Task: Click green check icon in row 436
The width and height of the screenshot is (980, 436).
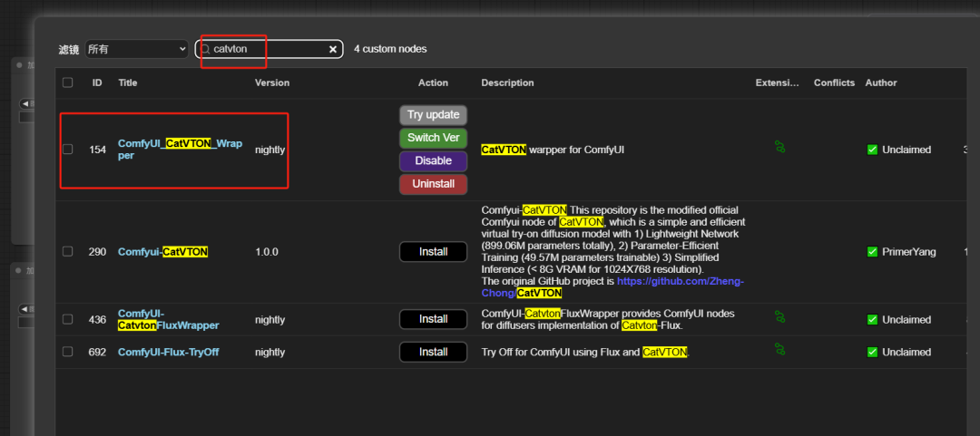Action: [x=873, y=320]
